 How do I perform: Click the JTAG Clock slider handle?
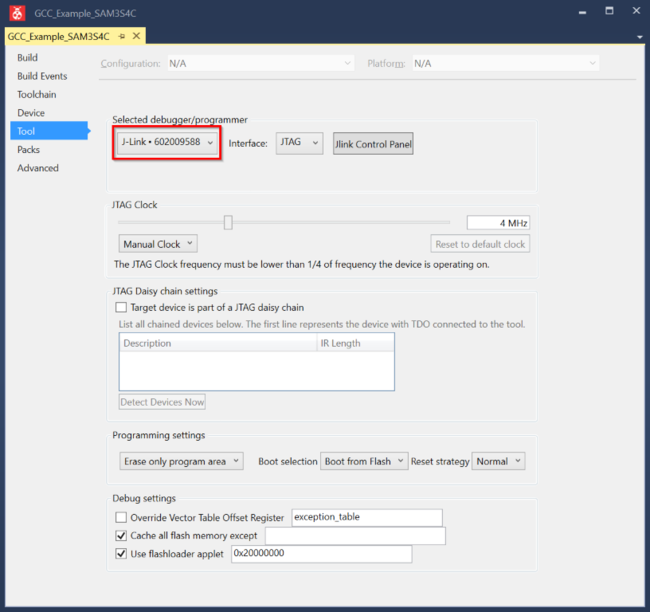click(x=228, y=222)
